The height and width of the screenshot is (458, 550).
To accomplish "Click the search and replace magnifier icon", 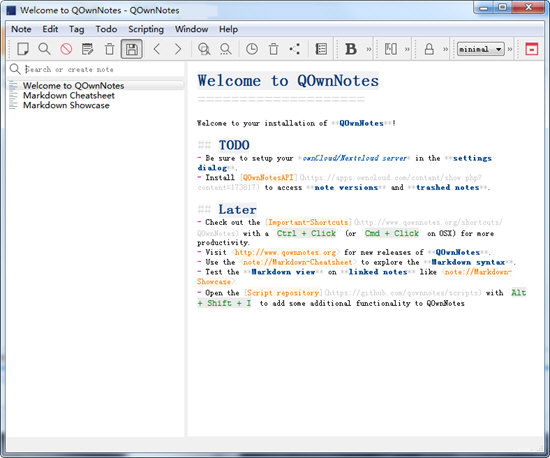I will pyautogui.click(x=226, y=49).
